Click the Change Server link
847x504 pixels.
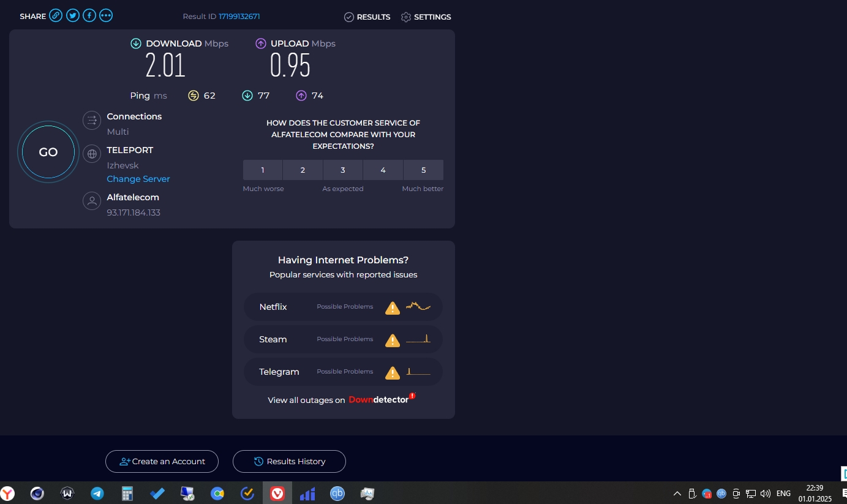tap(138, 179)
